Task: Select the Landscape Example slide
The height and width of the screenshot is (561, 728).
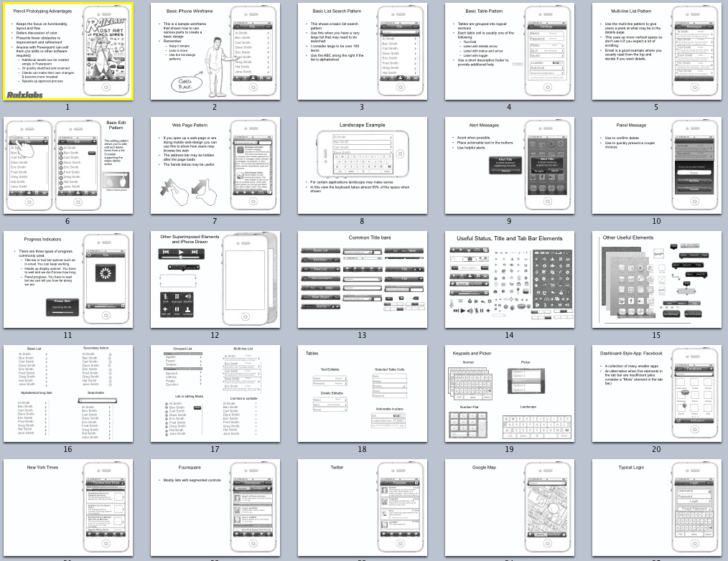Action: click(x=363, y=165)
